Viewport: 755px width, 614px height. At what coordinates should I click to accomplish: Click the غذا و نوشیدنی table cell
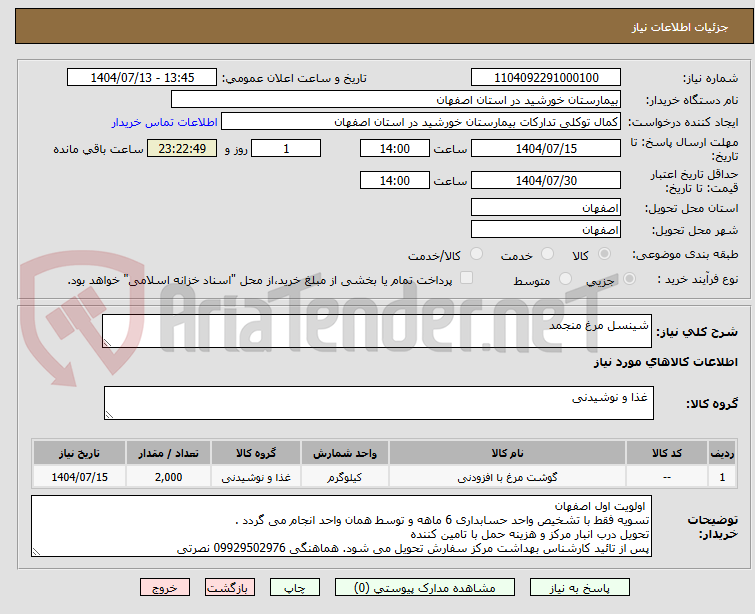256,477
